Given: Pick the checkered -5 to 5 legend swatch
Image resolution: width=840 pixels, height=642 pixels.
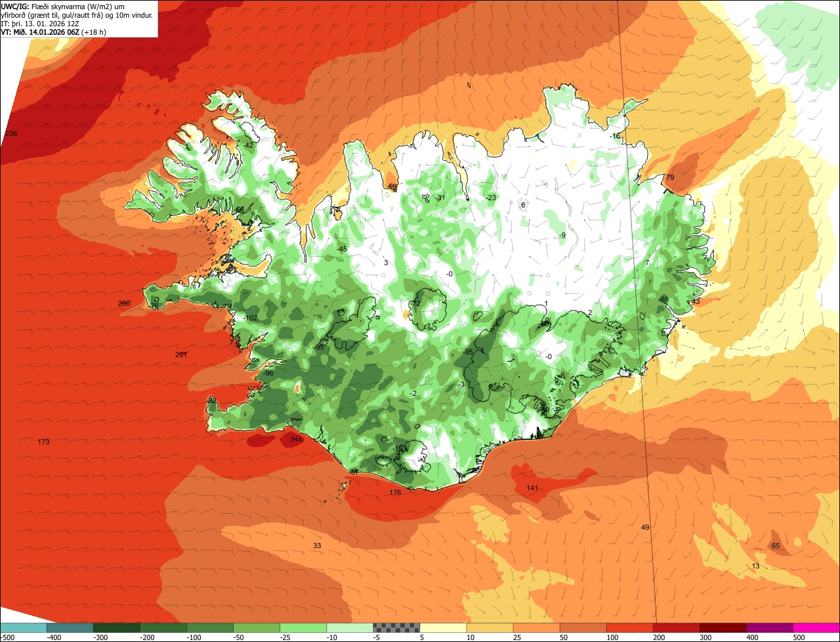Looking at the screenshot, I should pos(396,628).
